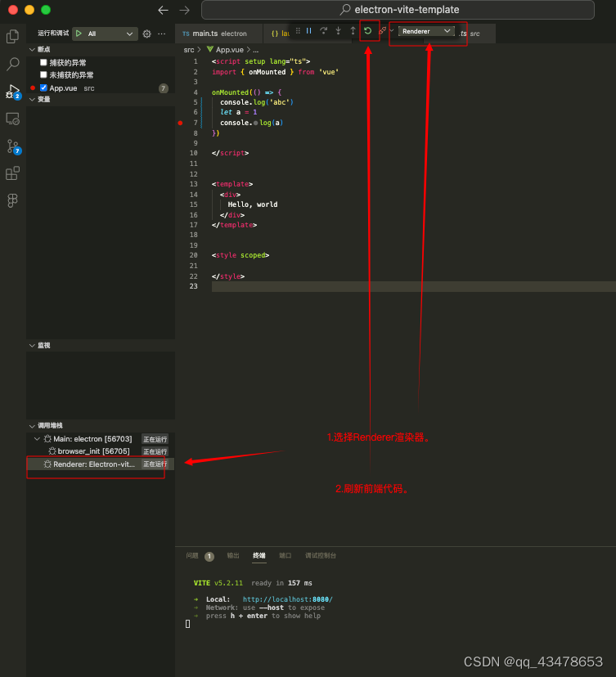The height and width of the screenshot is (677, 616).
Task: Open Source Control view with badge 7
Action: 13,146
